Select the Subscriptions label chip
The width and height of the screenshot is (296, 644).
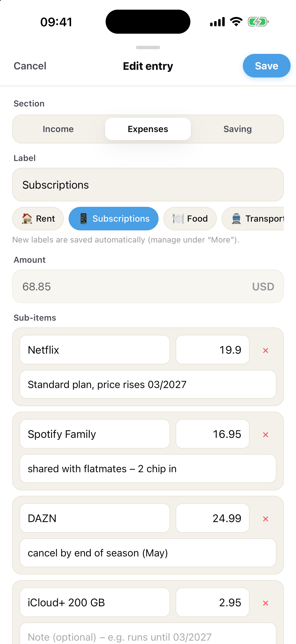click(113, 218)
